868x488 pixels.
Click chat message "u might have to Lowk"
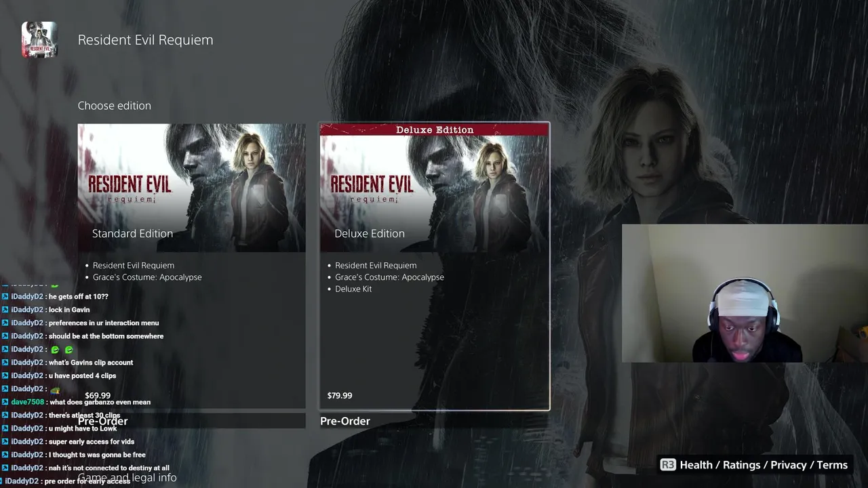coord(83,428)
